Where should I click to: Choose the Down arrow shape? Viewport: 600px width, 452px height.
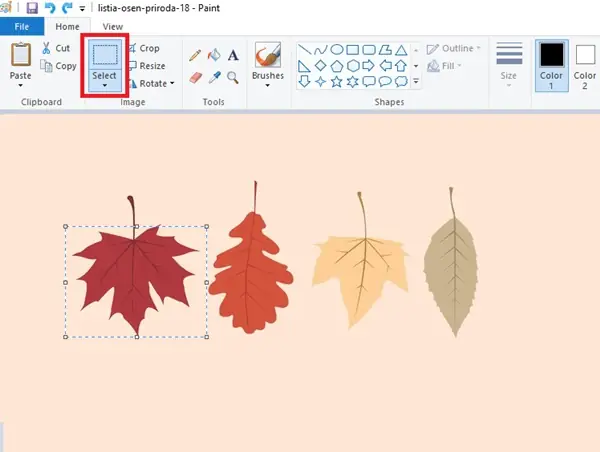click(304, 82)
